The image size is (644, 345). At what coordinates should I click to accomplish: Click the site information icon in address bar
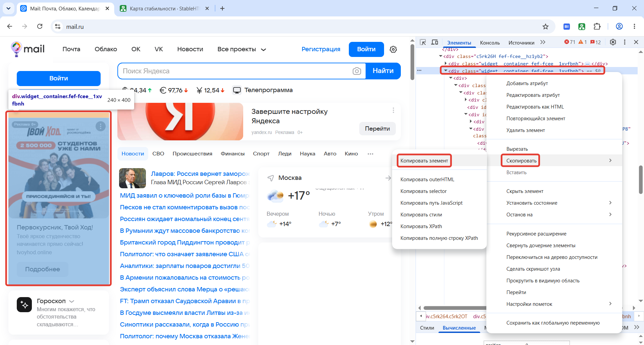[58, 26]
